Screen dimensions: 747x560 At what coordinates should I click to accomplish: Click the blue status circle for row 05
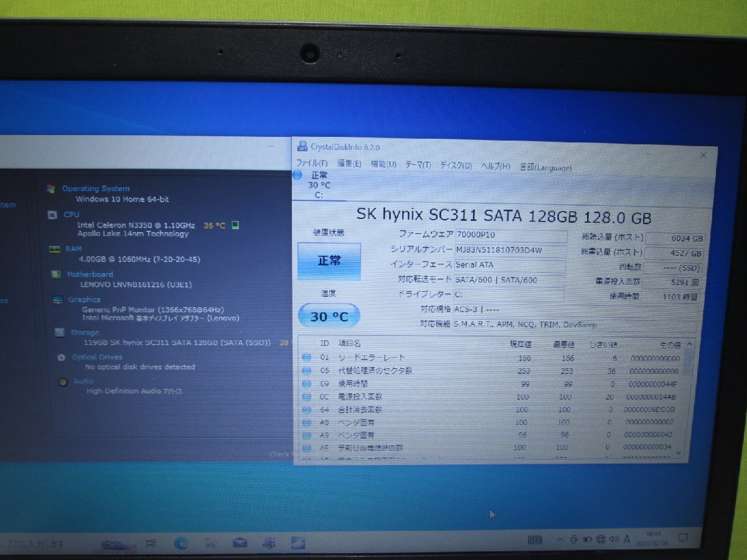coord(306,370)
